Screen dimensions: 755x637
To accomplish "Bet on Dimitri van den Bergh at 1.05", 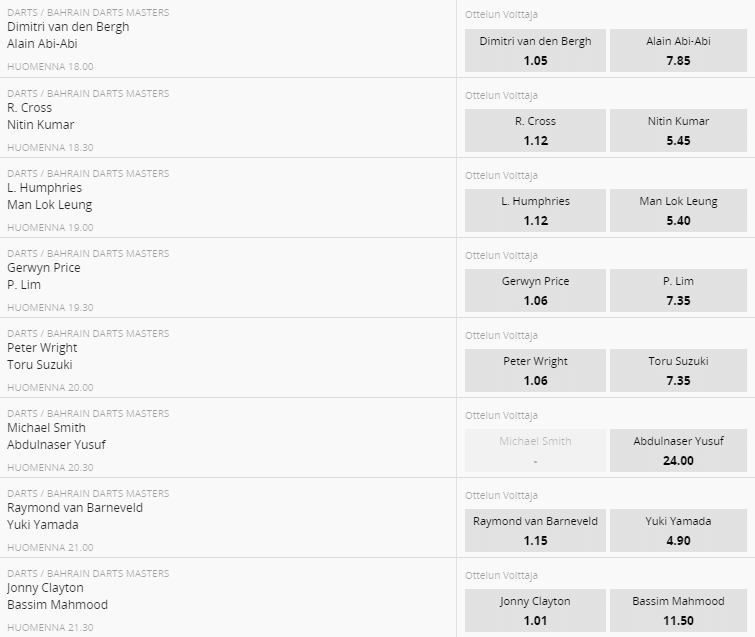I will [535, 51].
